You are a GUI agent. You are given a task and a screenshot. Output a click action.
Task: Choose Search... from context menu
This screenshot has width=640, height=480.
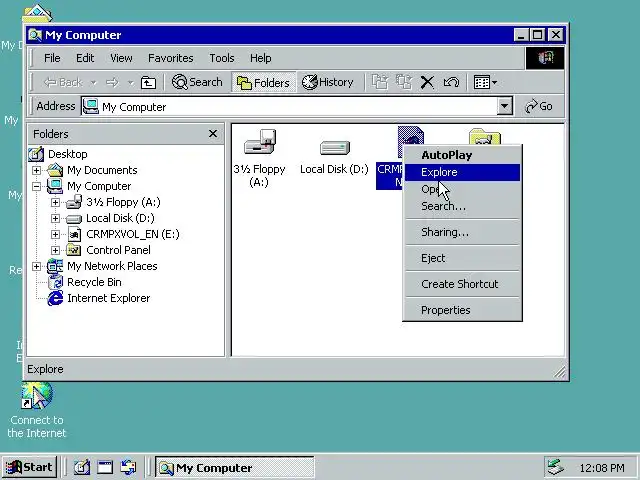pos(462,207)
